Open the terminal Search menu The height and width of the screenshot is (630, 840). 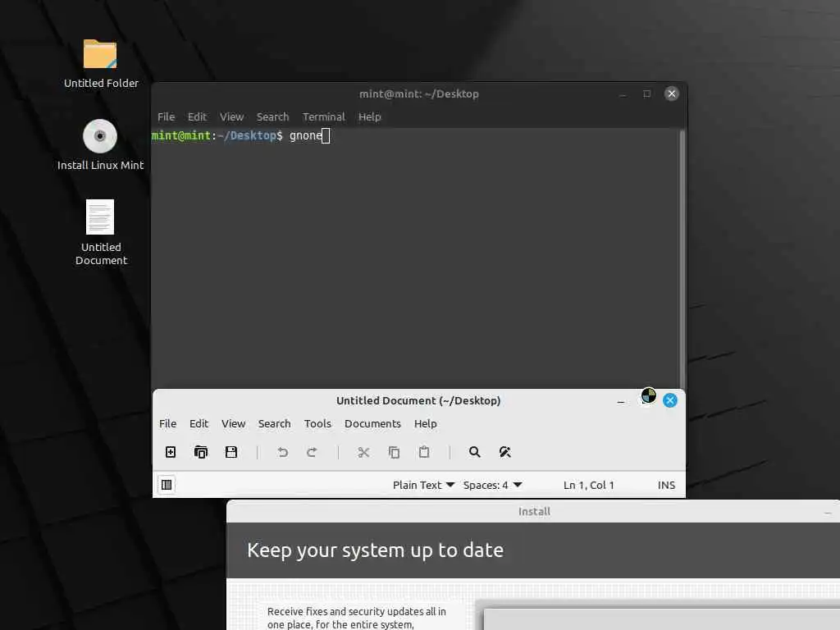pyautogui.click(x=272, y=116)
